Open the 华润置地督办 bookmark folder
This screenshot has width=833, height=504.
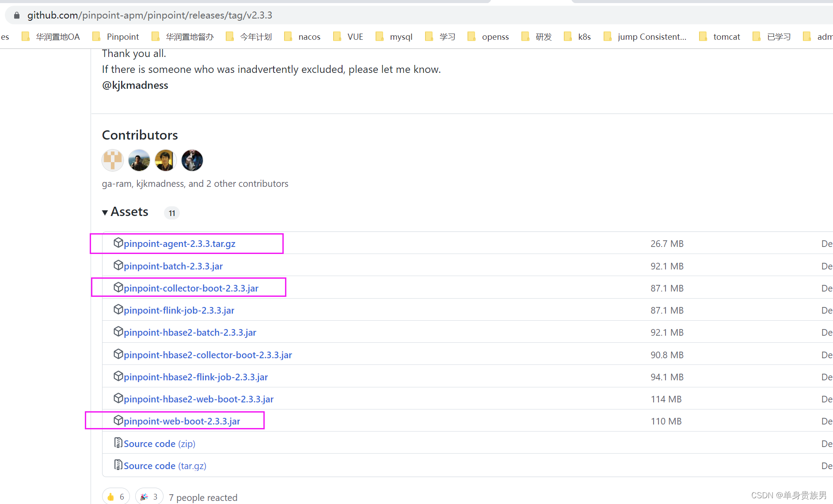pyautogui.click(x=183, y=37)
